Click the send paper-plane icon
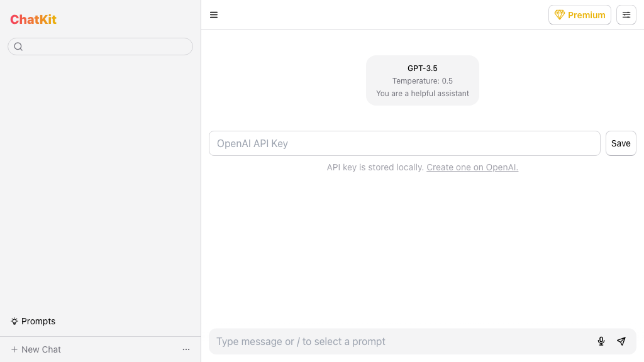Viewport: 644px width, 362px height. [x=621, y=341]
